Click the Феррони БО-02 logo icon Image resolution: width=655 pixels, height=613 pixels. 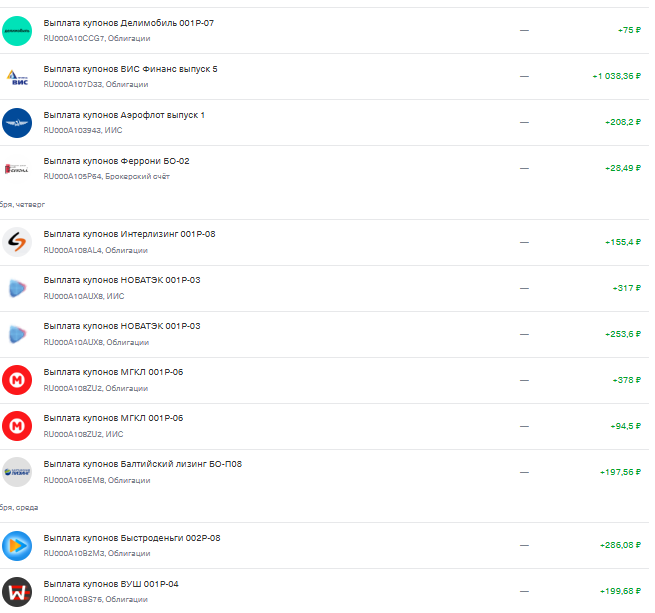[17, 169]
